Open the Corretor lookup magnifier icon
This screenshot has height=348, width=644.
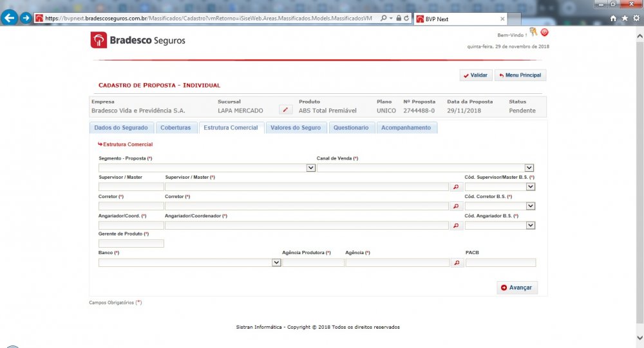(x=457, y=206)
